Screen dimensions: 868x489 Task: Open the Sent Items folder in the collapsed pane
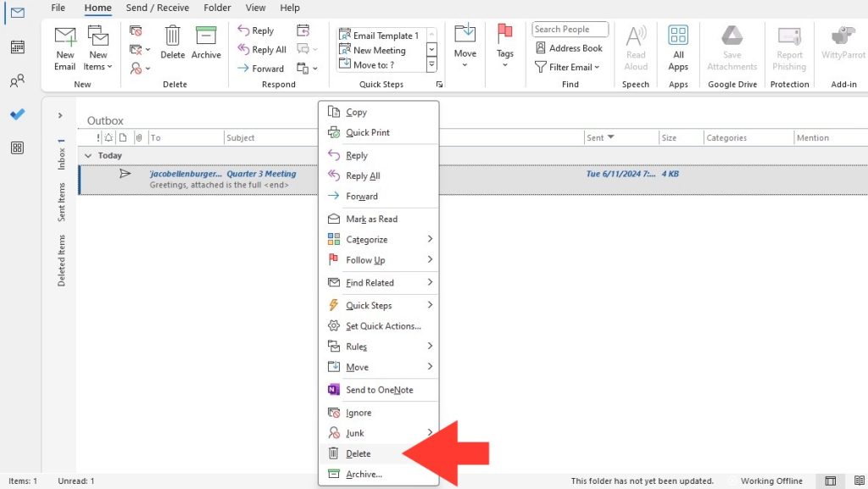(x=61, y=202)
